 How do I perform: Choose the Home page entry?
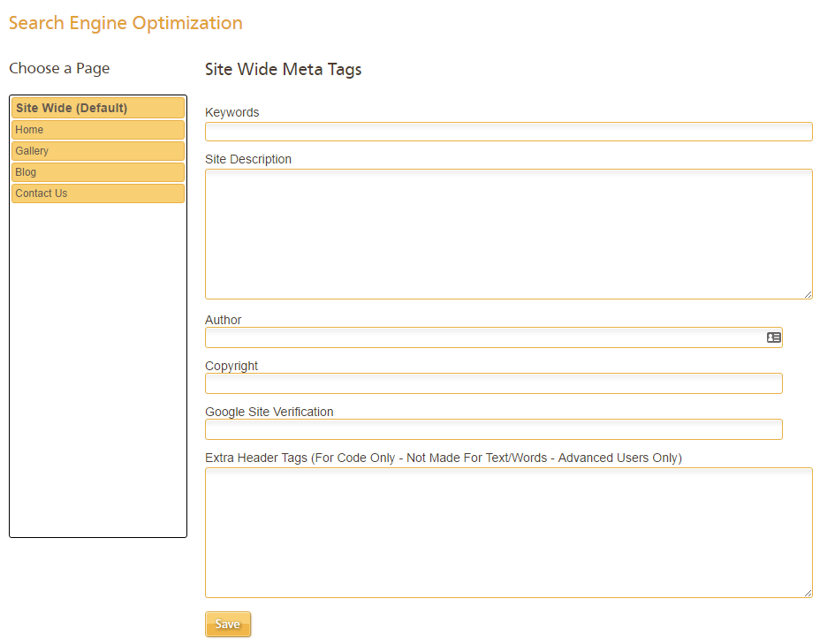[x=98, y=130]
